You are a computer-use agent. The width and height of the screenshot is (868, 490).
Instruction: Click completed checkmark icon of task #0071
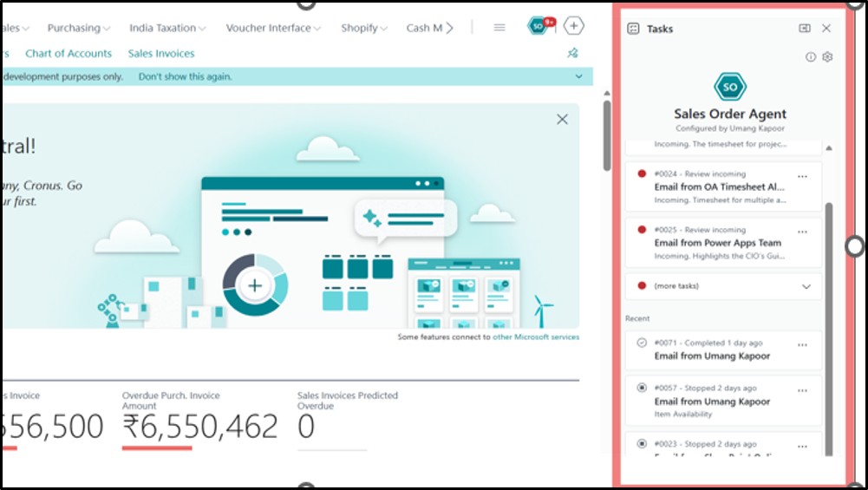click(x=642, y=343)
